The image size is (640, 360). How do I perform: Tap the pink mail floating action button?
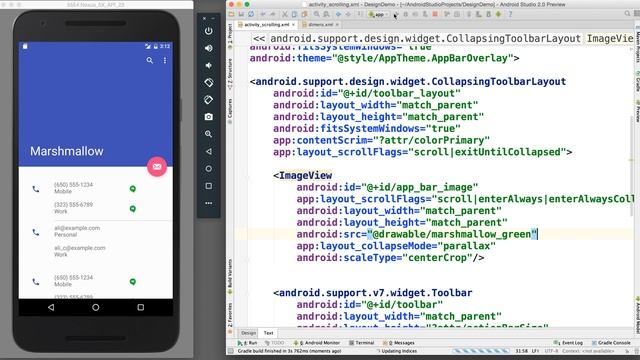point(157,167)
